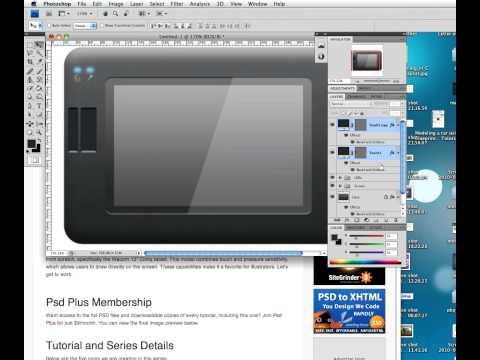This screenshot has width=480, height=360.
Task: Enable the Auto-Select checkbox
Action: (x=49, y=26)
